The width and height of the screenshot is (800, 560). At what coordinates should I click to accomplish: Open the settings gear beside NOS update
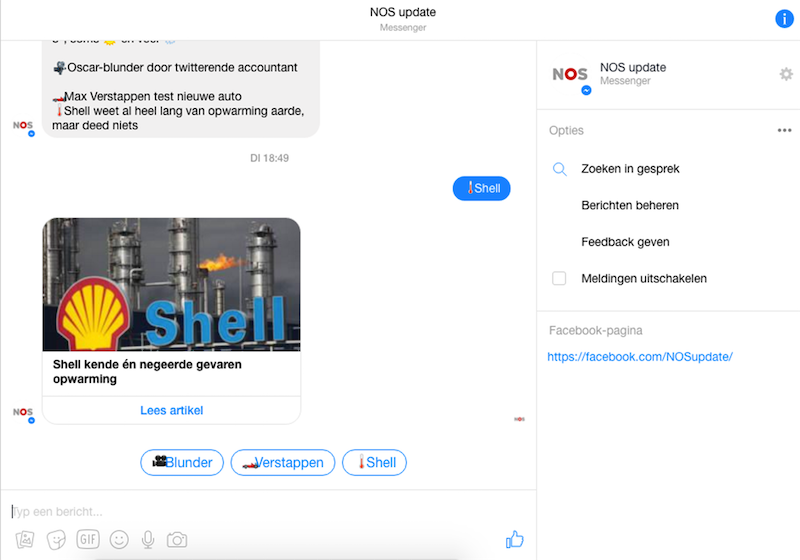786,74
